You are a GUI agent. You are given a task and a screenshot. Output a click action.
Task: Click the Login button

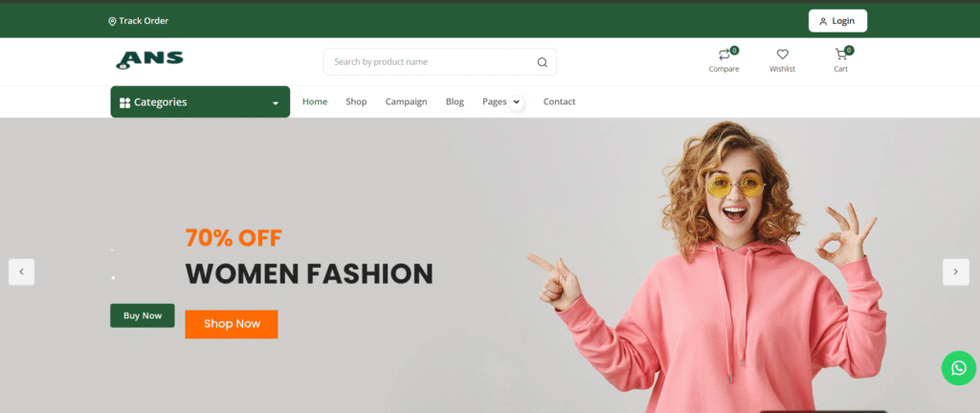pyautogui.click(x=837, y=21)
